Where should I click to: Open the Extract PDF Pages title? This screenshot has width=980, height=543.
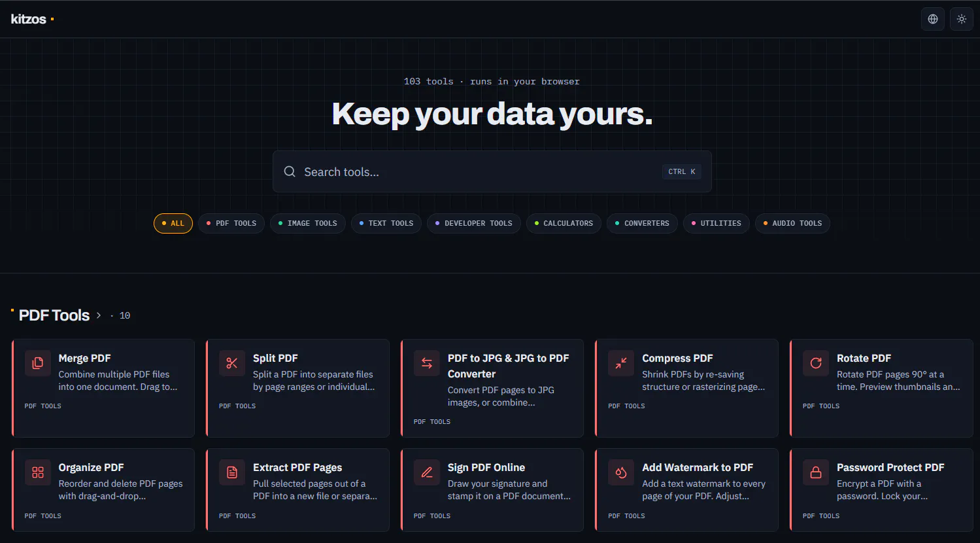297,468
